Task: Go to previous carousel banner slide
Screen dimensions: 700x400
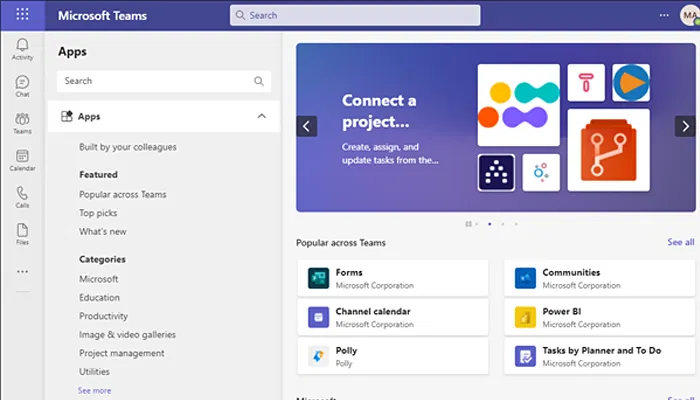Action: tap(307, 126)
